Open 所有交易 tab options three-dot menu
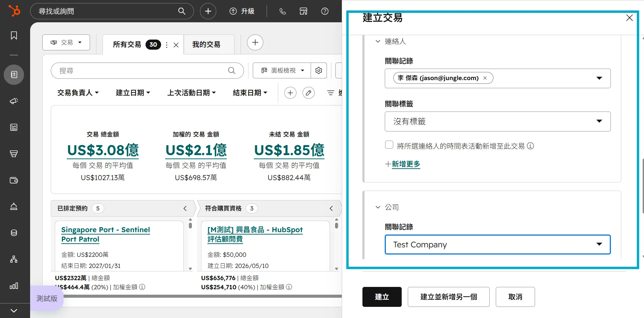This screenshot has width=644, height=318. pos(166,45)
